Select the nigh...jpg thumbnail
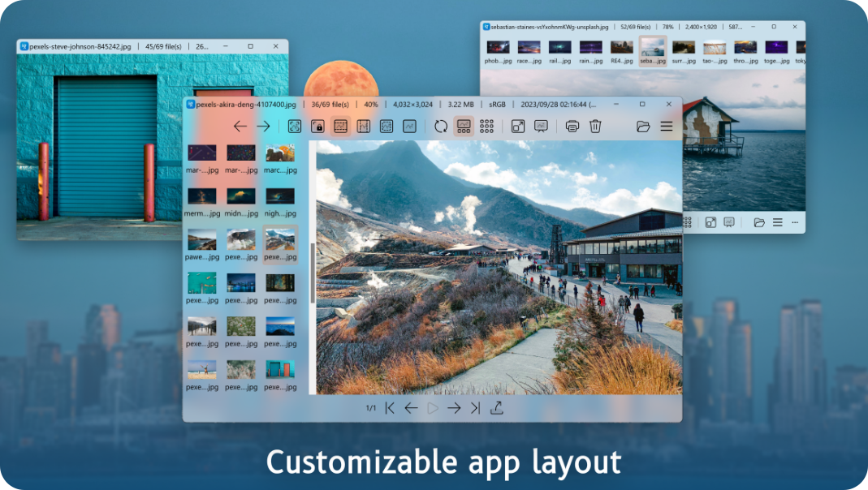This screenshot has width=868, height=490. 280,203
